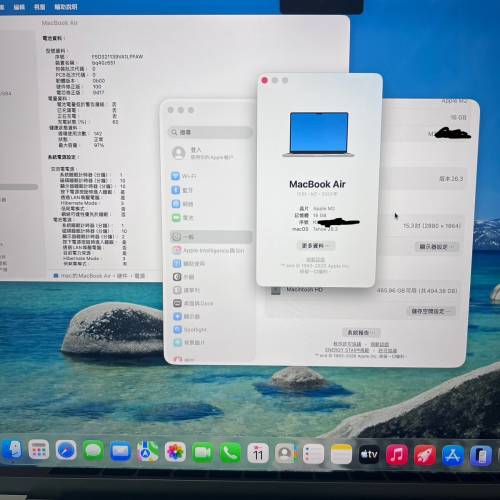Launch Safari from the Dock
This screenshot has width=500, height=500.
[66, 450]
